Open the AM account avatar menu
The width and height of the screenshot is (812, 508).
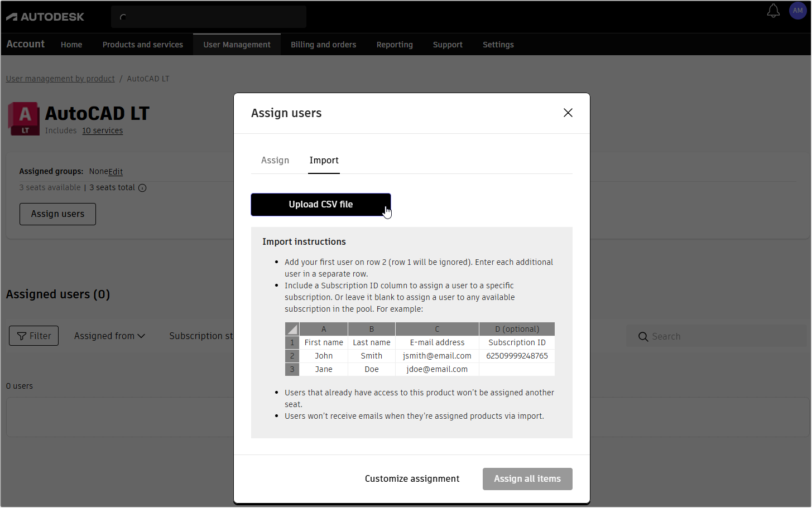pyautogui.click(x=797, y=11)
